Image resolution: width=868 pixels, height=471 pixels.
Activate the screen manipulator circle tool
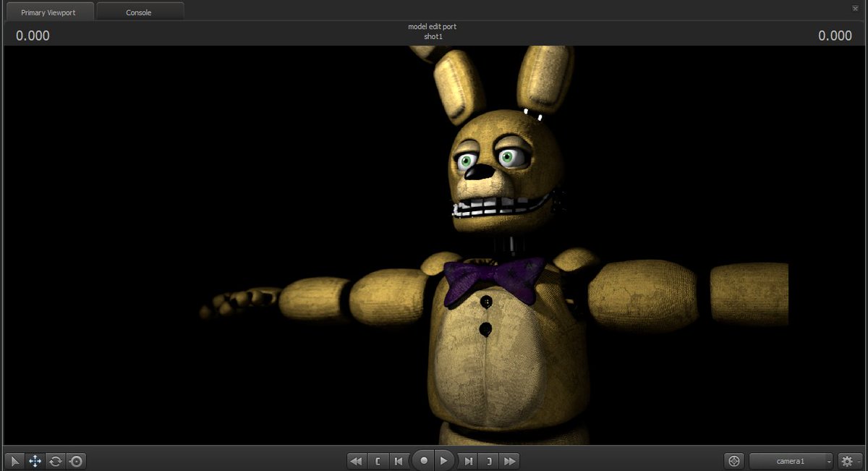click(76, 461)
